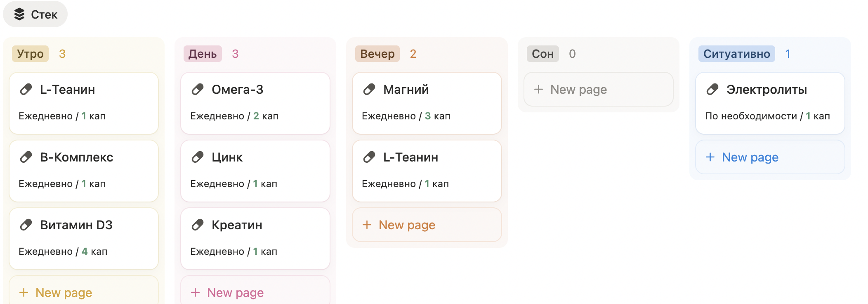
Task: Click the stack layers icon beside Стек
Action: (19, 14)
